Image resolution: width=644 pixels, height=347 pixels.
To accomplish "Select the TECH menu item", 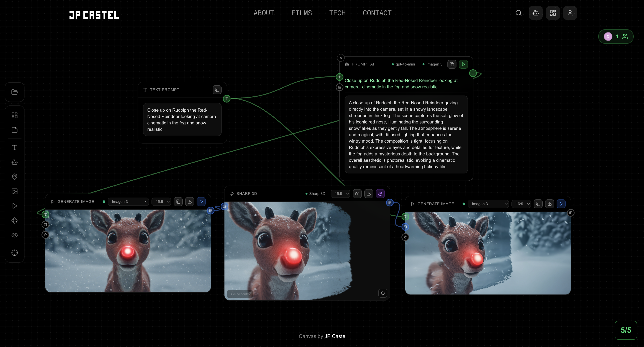I will [x=337, y=13].
